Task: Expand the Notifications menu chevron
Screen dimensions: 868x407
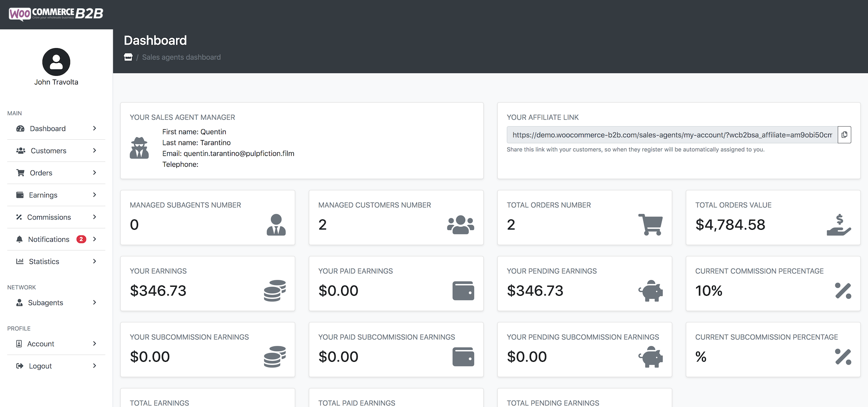Action: click(94, 239)
